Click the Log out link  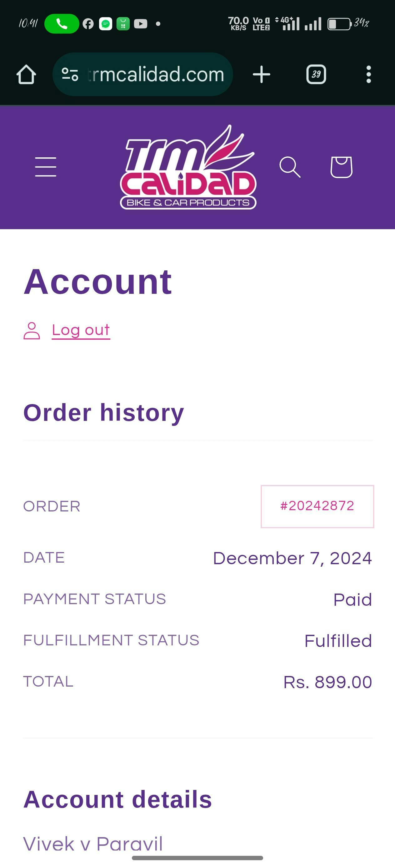(x=81, y=330)
